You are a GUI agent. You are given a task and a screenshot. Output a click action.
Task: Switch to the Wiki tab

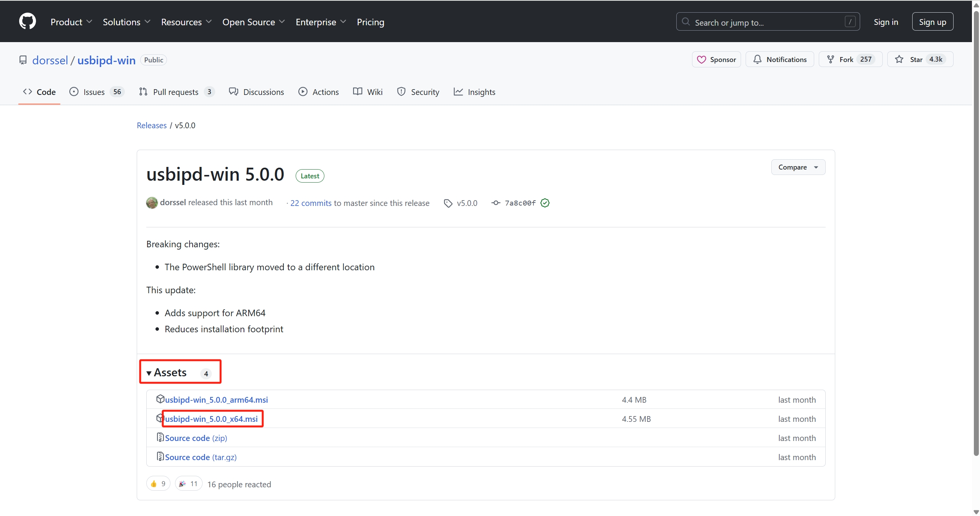[x=368, y=92]
